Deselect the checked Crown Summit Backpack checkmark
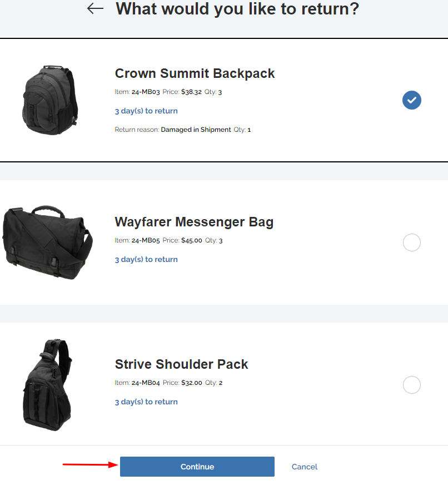Screen dimensions: 448x485 (412, 100)
